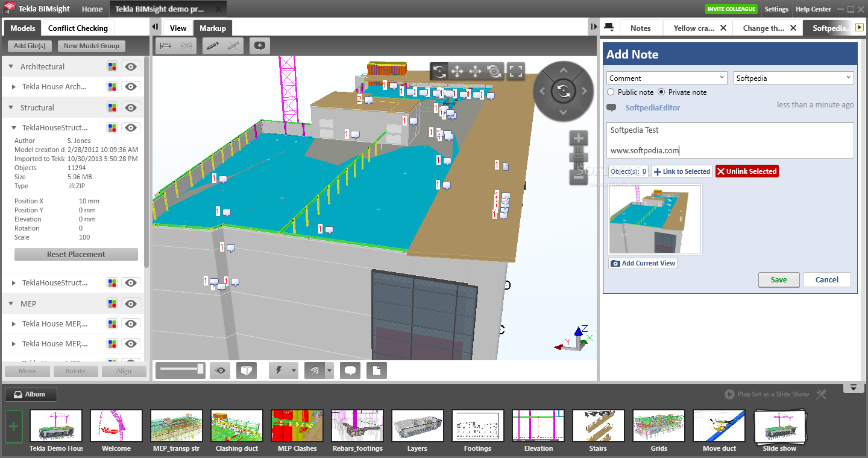Open the lightning bolt tool dropdown arrow
The image size is (868, 458).
coord(294,370)
